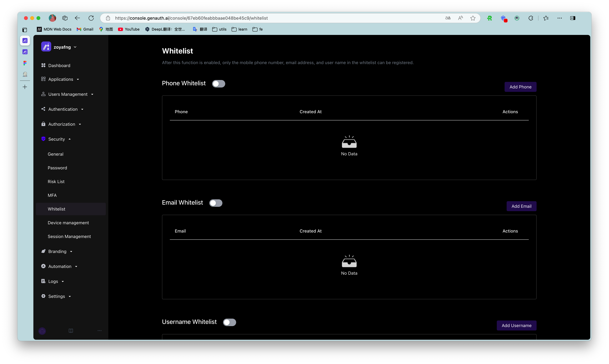Click the Add Username button
Screen dimensions: 609x364
point(516,325)
